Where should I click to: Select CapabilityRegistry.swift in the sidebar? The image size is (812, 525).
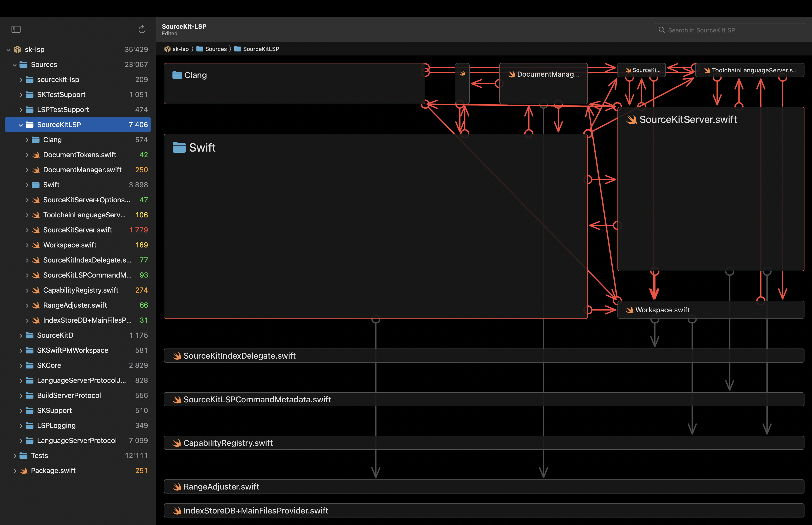click(78, 290)
